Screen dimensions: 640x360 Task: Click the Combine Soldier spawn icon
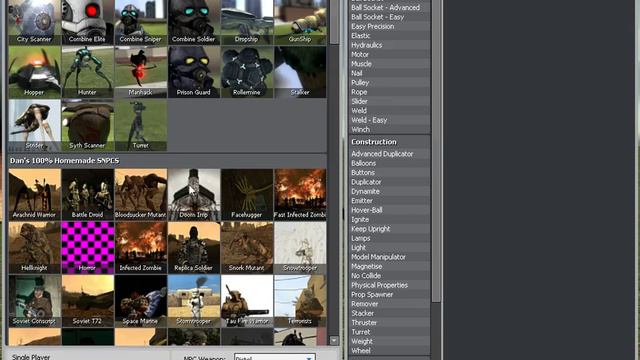tap(193, 22)
